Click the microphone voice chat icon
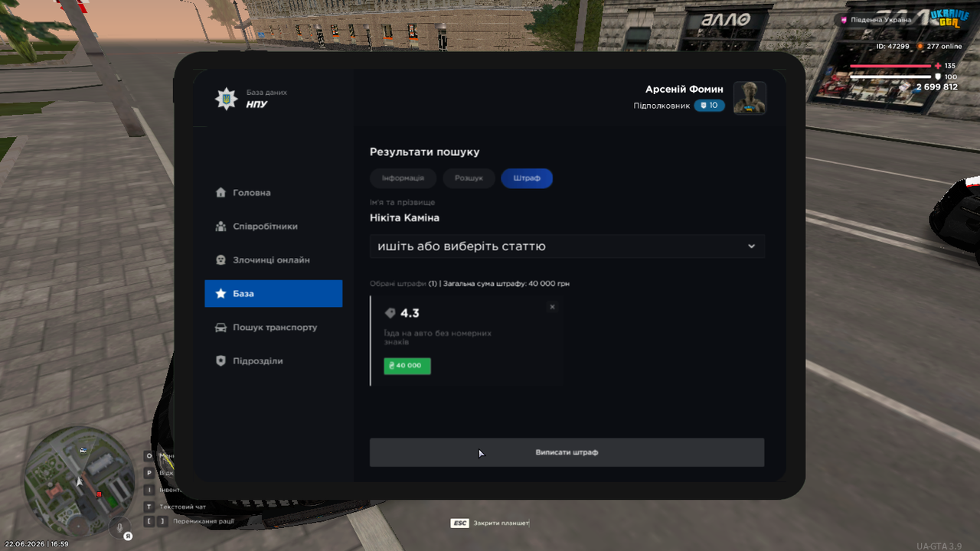 [119, 527]
